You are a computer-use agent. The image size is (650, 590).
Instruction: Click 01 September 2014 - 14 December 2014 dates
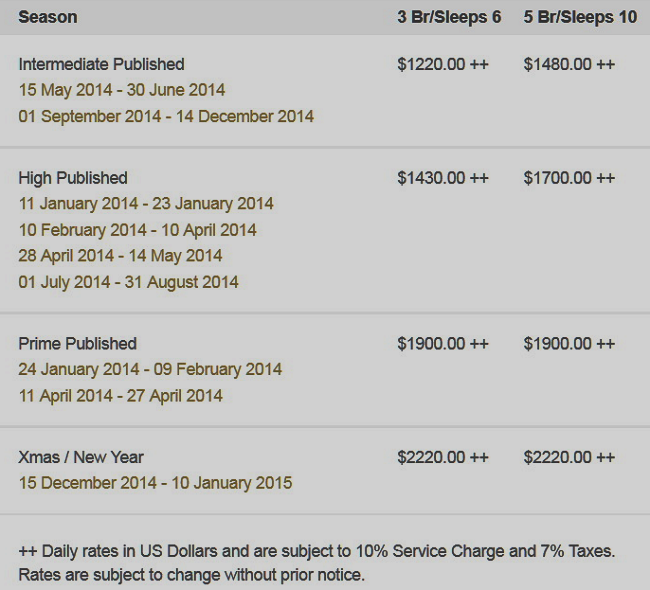click(x=166, y=116)
